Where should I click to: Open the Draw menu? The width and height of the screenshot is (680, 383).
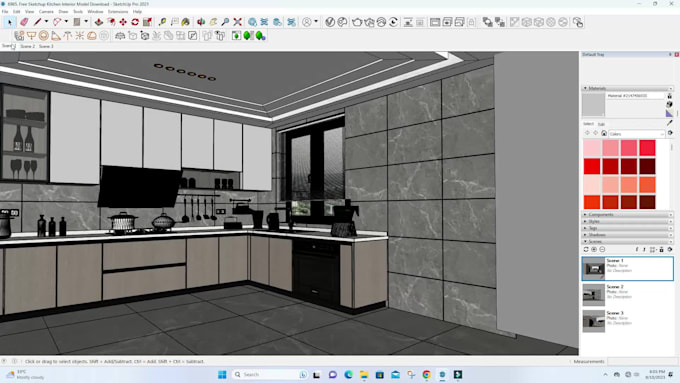tap(63, 12)
